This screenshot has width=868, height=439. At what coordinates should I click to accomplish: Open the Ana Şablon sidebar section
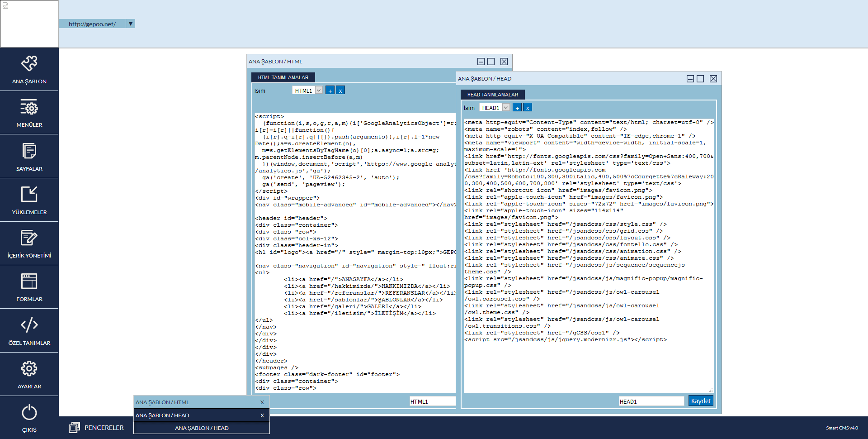[29, 69]
